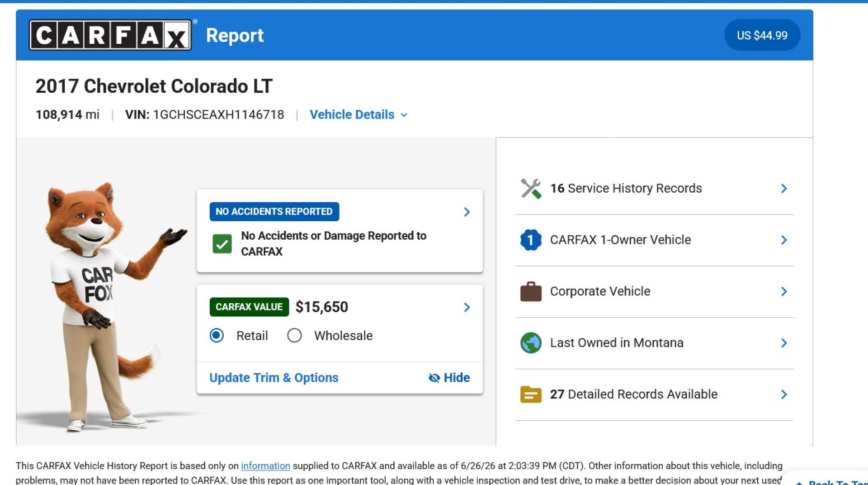Click the US $44.99 price button
This screenshot has height=485, width=868.
tap(762, 35)
